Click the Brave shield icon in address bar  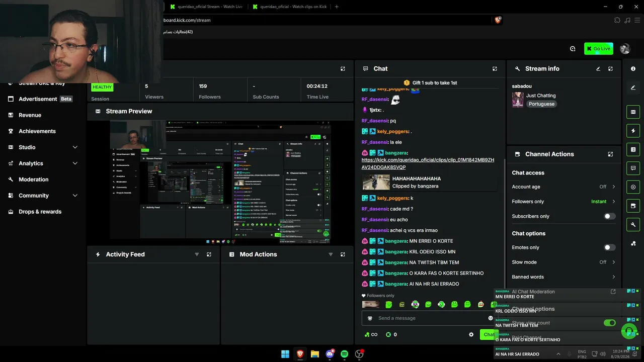point(498,20)
